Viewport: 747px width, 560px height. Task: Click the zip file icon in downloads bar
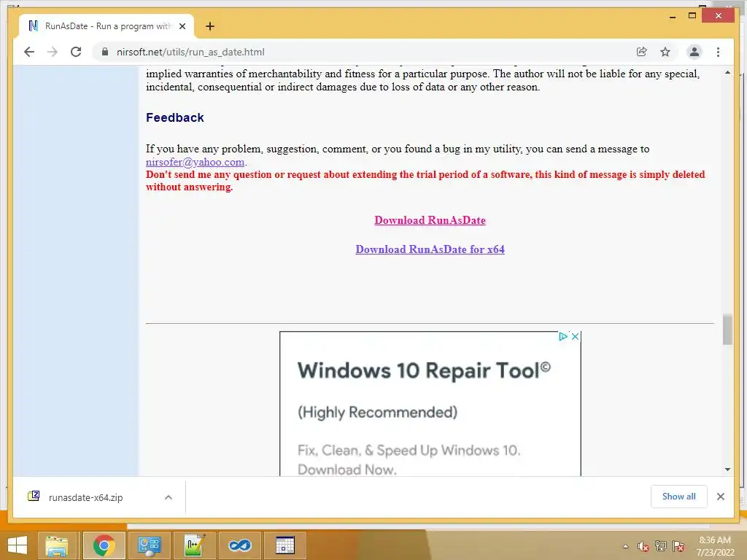click(34, 496)
